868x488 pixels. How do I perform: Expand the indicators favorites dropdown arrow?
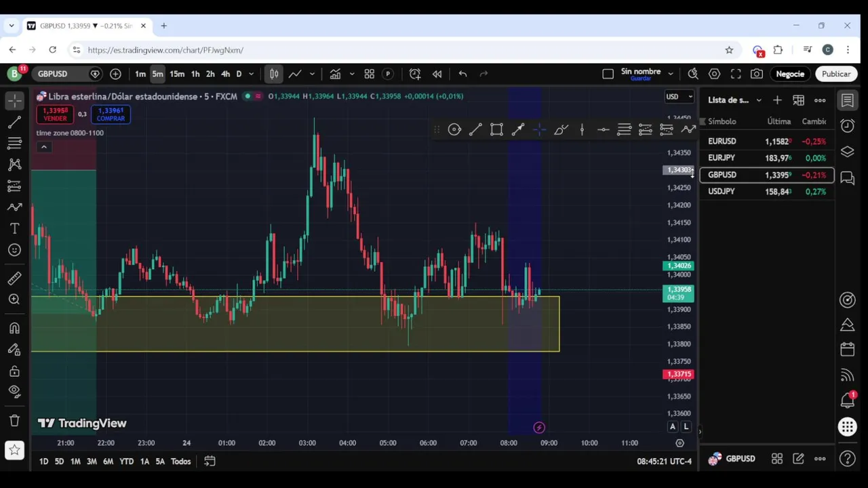[351, 74]
